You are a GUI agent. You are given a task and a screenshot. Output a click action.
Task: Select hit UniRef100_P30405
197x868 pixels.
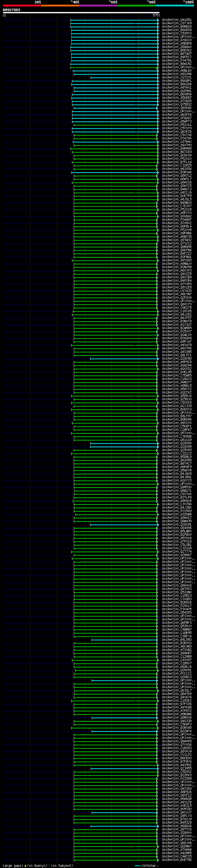(x=176, y=609)
